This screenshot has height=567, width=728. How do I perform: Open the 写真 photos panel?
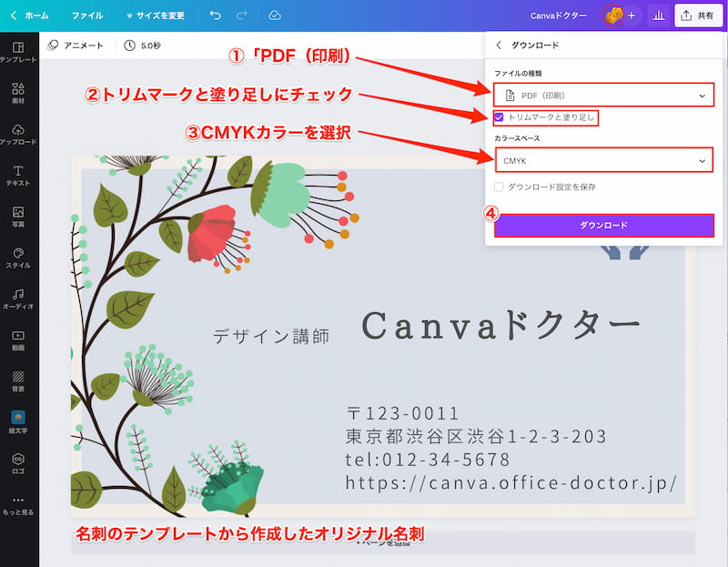18,217
